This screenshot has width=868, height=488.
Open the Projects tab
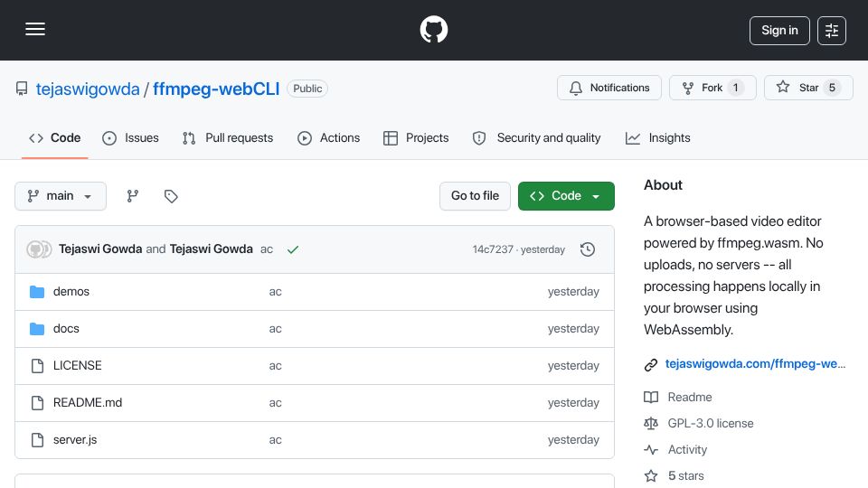tap(416, 137)
